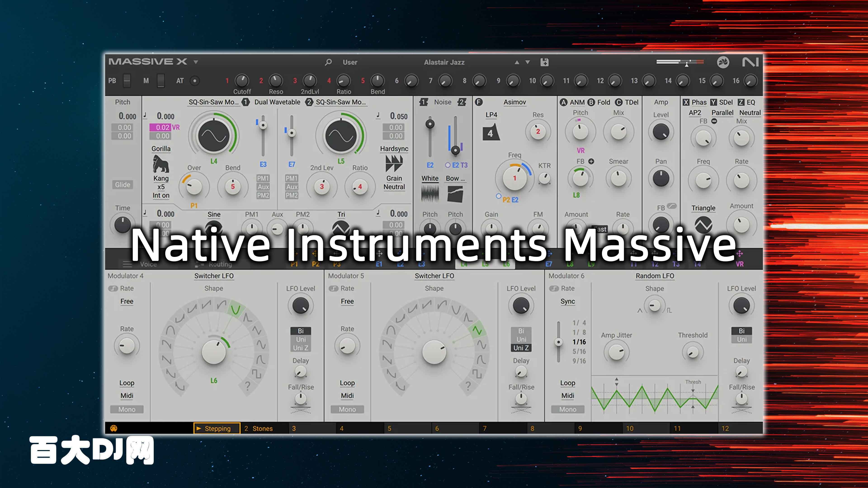Enable Mono in Modulator 6
Image resolution: width=868 pixels, height=488 pixels.
[x=568, y=410]
